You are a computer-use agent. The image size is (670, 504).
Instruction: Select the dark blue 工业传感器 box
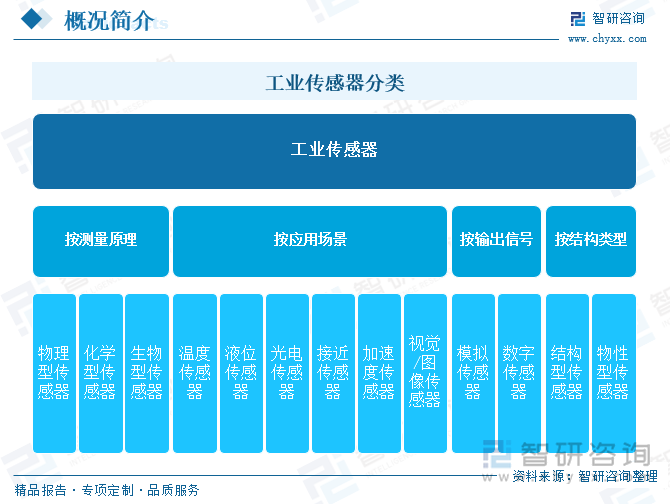point(334,151)
